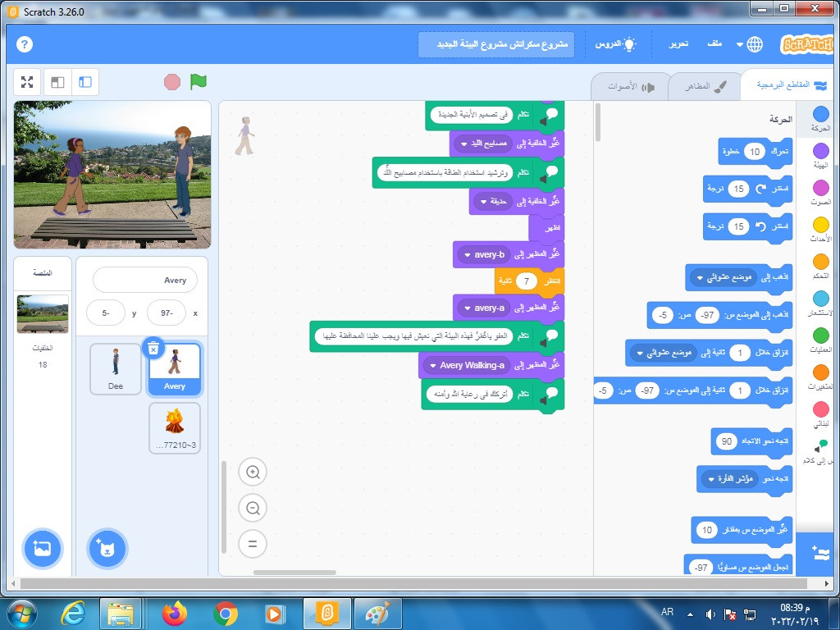This screenshot has width=840, height=630.
Task: Open mouse pointer dropdown in point-towards block
Action: [x=730, y=478]
